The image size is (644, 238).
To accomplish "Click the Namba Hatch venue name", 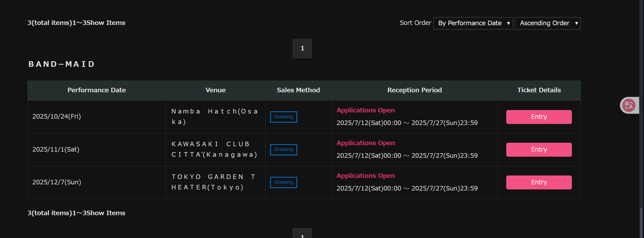I will tap(215, 117).
